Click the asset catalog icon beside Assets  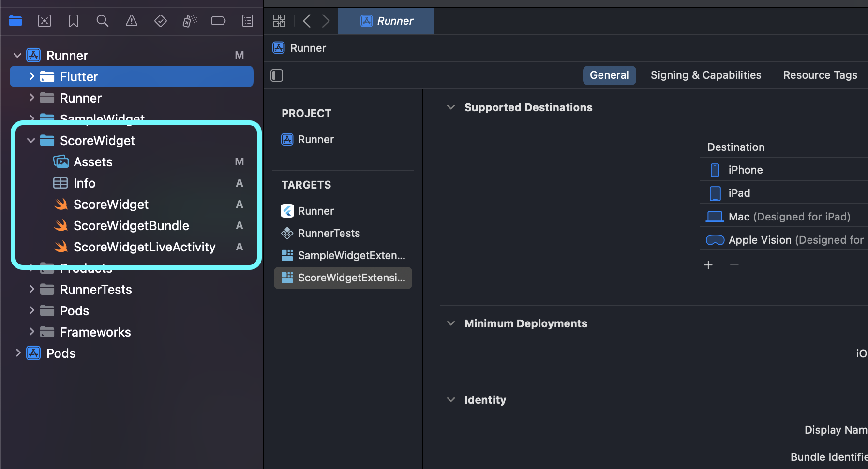[x=60, y=161]
